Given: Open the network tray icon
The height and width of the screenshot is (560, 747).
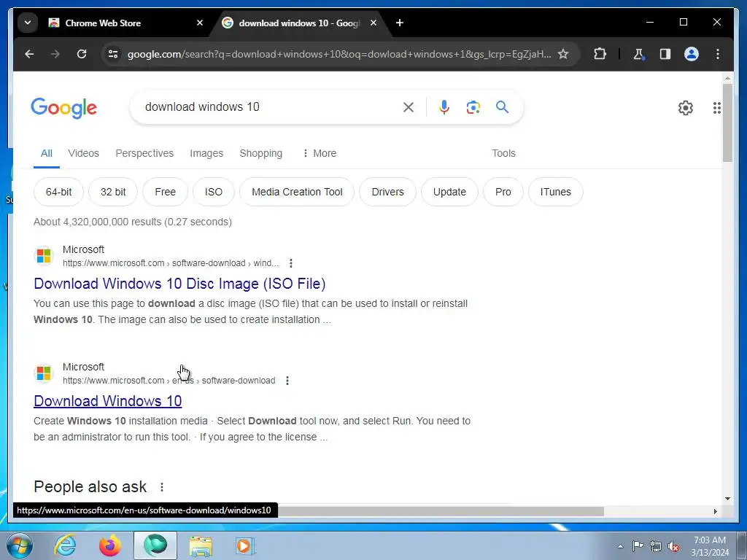Looking at the screenshot, I should point(656,546).
